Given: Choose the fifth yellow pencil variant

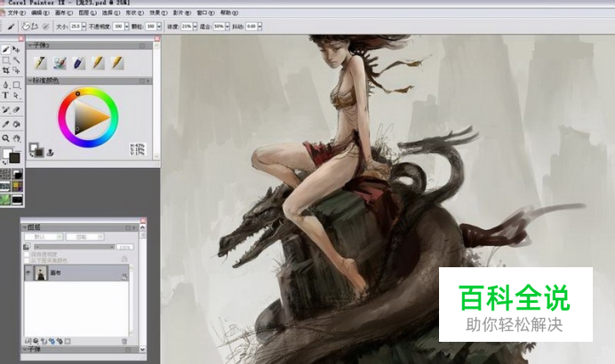Looking at the screenshot, I should pos(117,63).
